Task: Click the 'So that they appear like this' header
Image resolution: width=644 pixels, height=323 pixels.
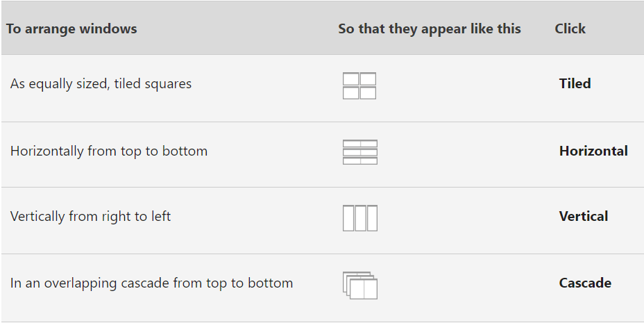Action: click(x=429, y=28)
